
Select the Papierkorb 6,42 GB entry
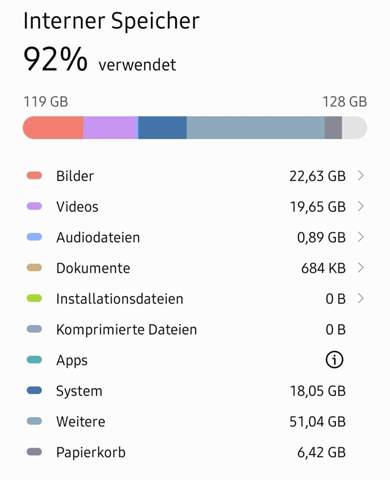pyautogui.click(x=195, y=452)
